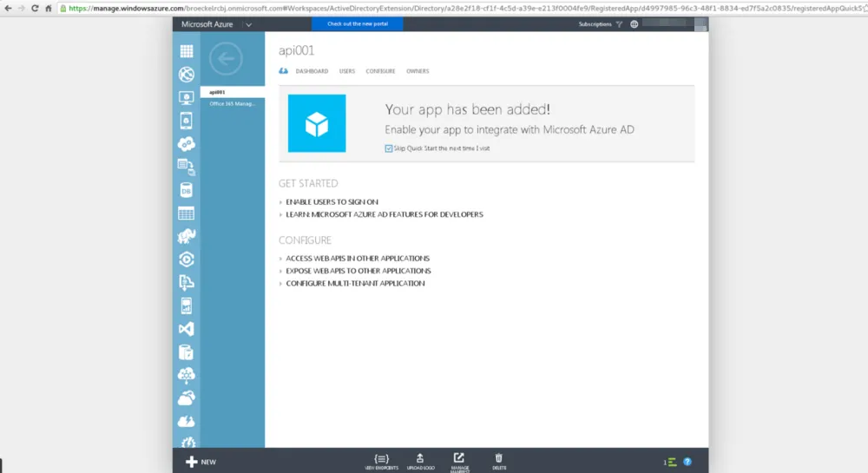868x473 pixels.
Task: Click Upload Logo in bottom bar
Action: pyautogui.click(x=421, y=462)
